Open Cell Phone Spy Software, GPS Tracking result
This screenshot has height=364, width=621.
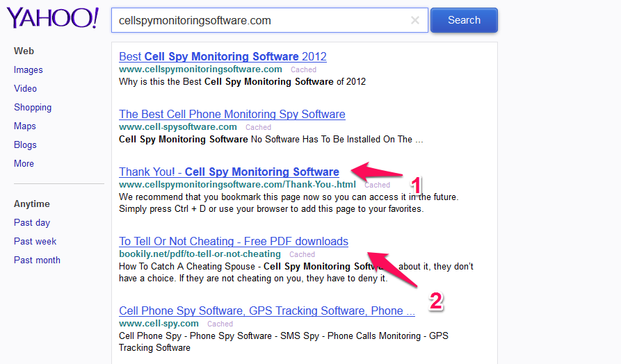click(x=267, y=311)
